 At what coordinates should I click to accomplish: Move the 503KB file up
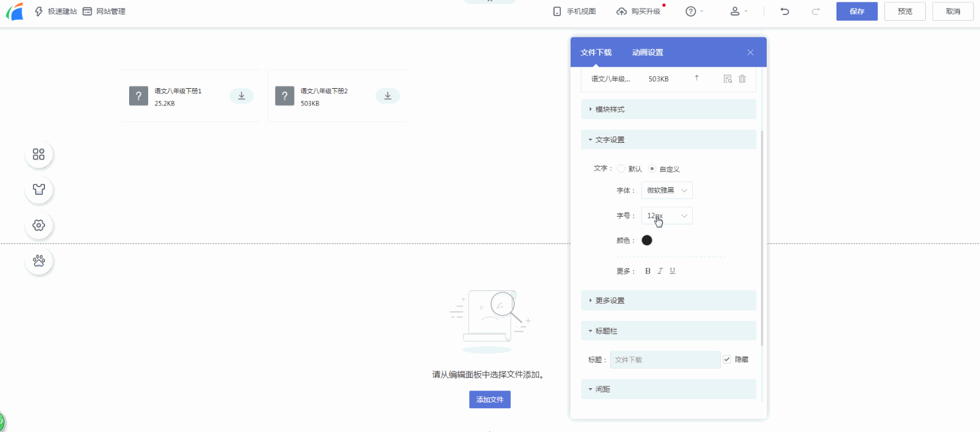click(x=696, y=78)
